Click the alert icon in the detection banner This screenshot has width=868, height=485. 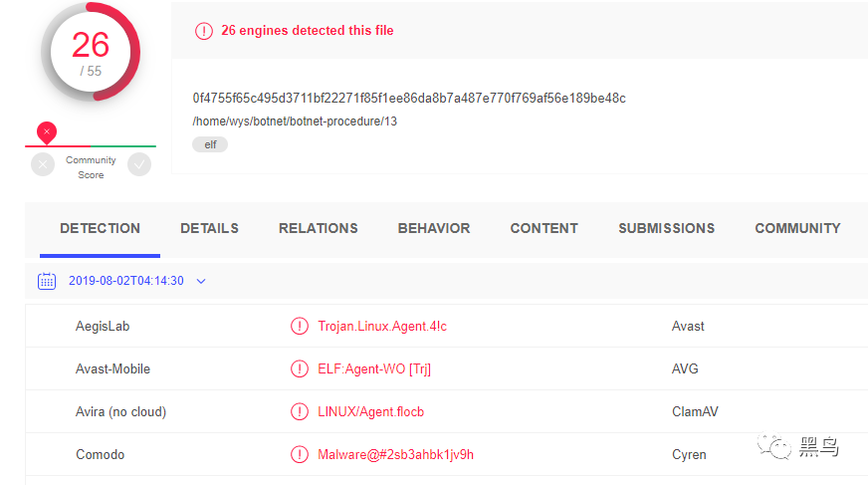pos(204,31)
